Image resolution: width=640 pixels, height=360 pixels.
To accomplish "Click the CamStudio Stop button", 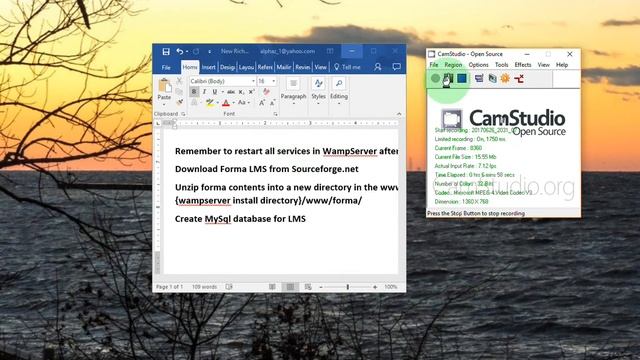I will [462, 78].
